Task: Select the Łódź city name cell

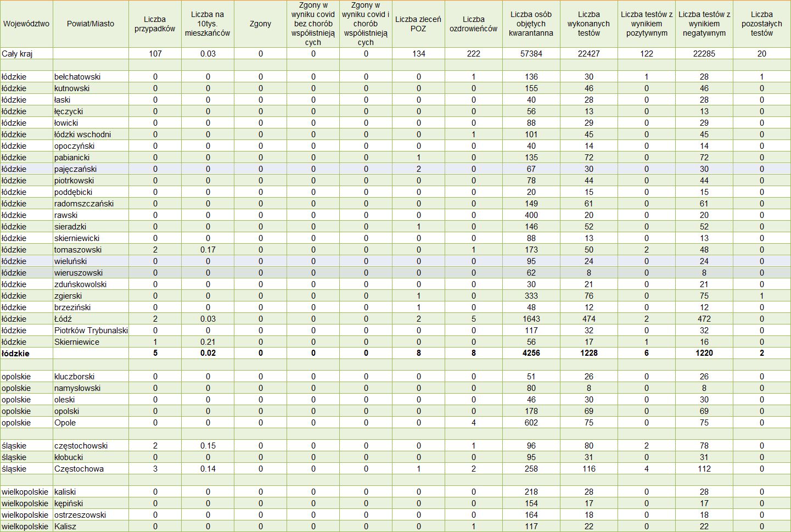Action: [x=91, y=319]
